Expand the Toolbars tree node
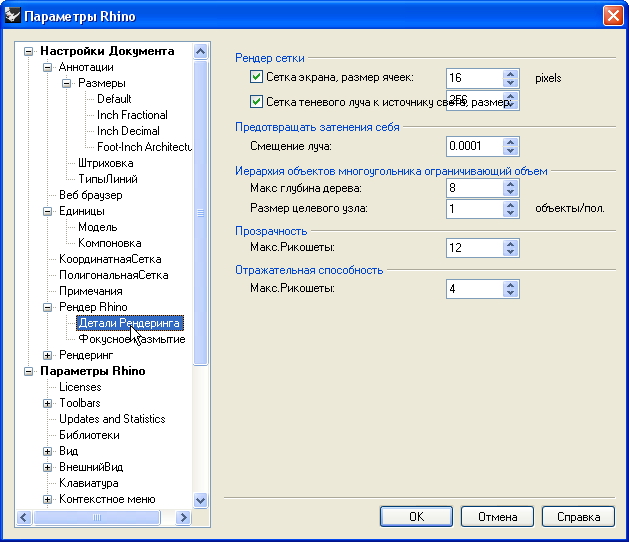This screenshot has width=629, height=542. coord(47,403)
